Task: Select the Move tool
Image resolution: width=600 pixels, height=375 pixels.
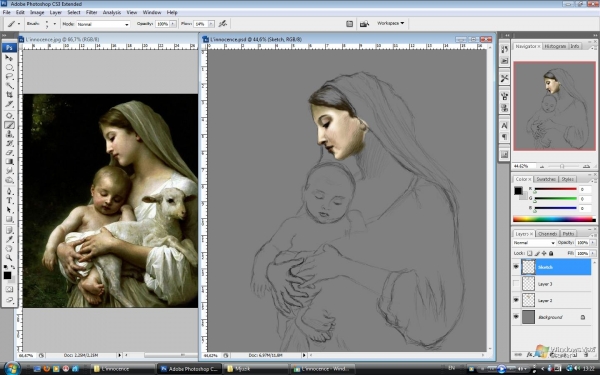Action: click(x=9, y=58)
